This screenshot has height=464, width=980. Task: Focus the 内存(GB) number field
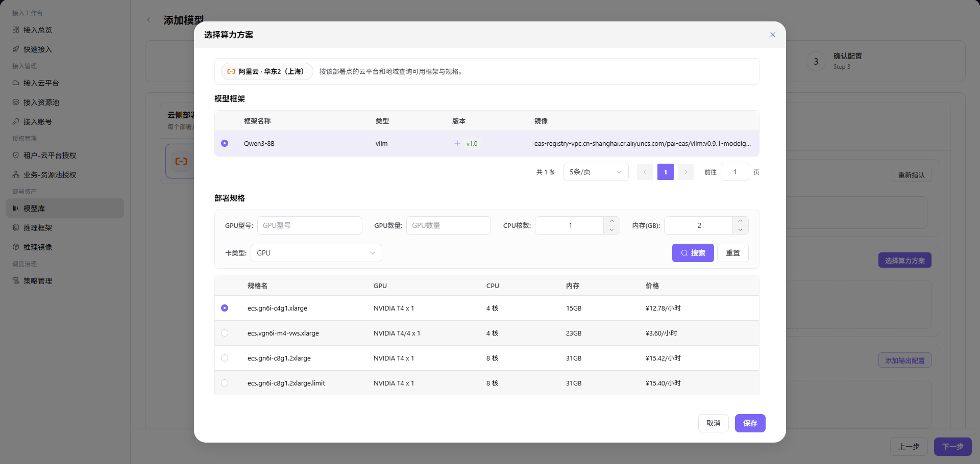coord(699,225)
